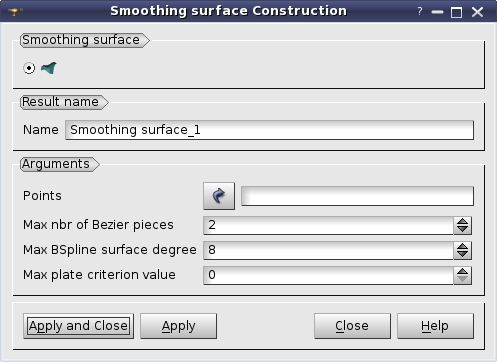The height and width of the screenshot is (362, 497).
Task: Increase Max nbr of Bezier pieces
Action: point(462,221)
